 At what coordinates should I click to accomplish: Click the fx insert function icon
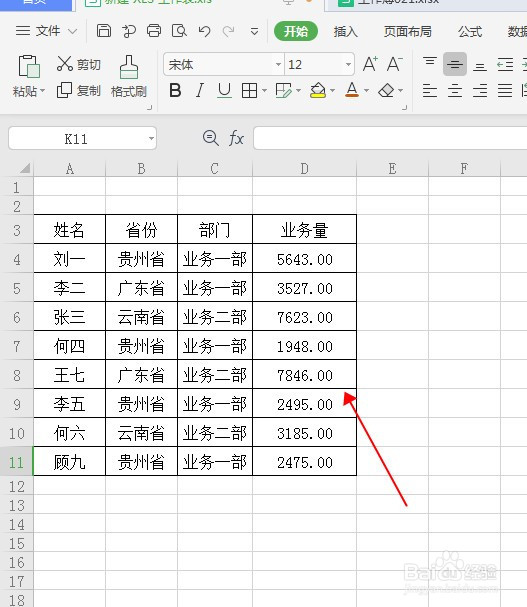[x=236, y=138]
